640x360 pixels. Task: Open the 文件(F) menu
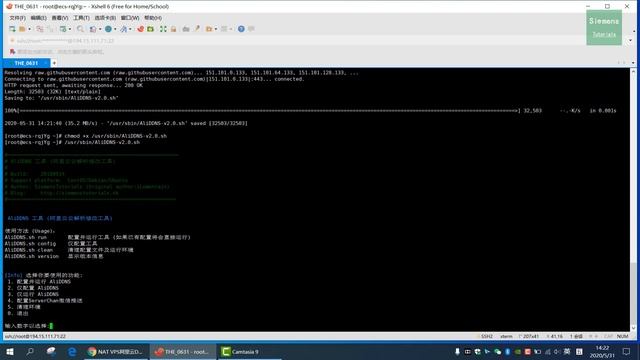18,18
